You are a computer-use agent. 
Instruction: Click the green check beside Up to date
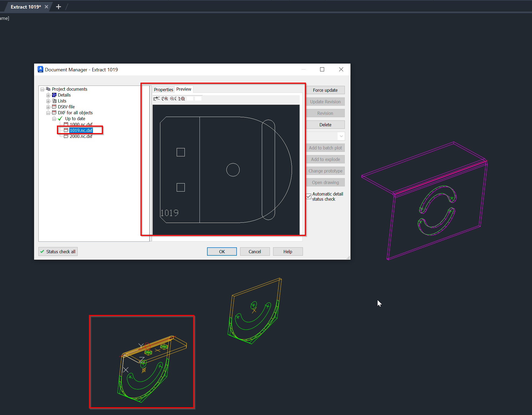(59, 119)
